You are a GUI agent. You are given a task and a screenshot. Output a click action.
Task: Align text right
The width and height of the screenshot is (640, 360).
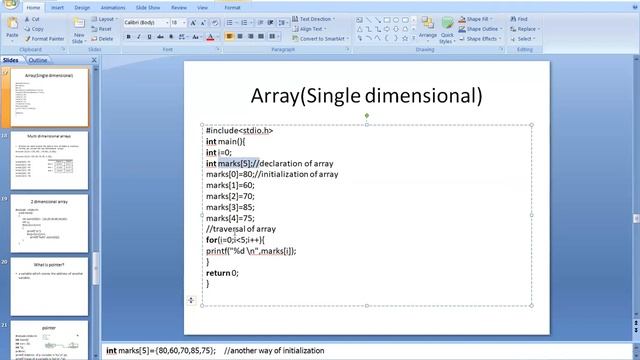(x=251, y=37)
